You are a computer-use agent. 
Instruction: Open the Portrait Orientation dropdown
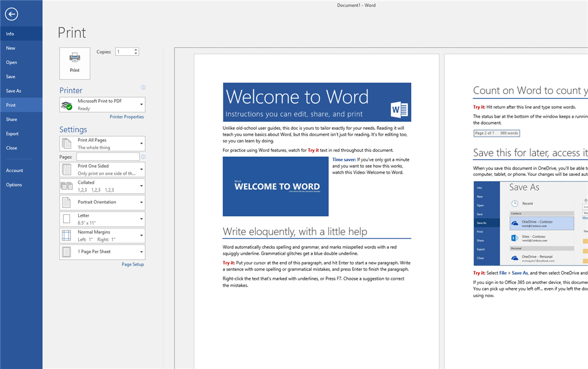(141, 202)
